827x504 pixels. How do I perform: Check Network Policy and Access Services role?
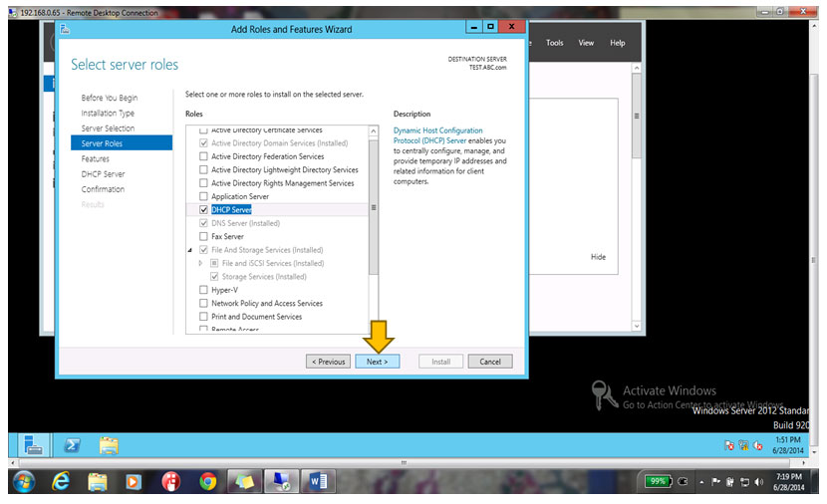click(203, 303)
